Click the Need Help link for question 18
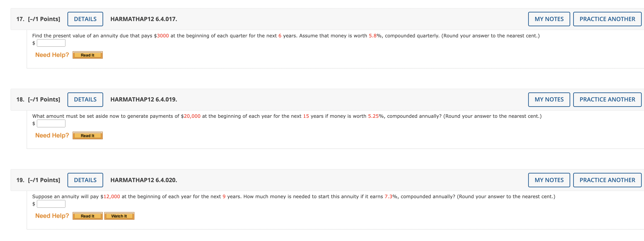Image resolution: width=644 pixels, height=241 pixels. pos(52,135)
